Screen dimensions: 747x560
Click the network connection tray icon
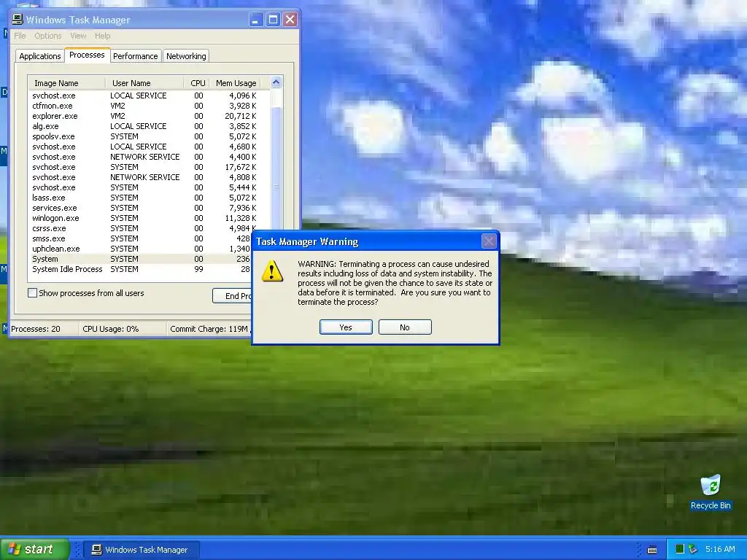pyautogui.click(x=693, y=549)
